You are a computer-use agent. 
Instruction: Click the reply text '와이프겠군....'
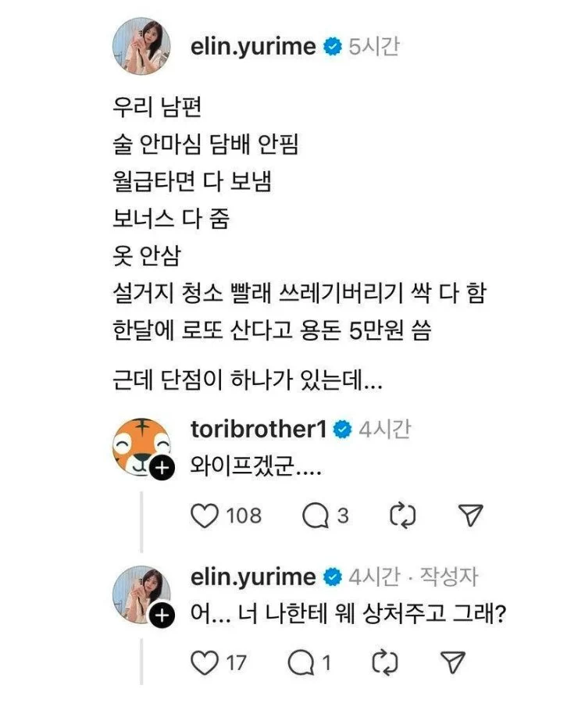point(257,468)
